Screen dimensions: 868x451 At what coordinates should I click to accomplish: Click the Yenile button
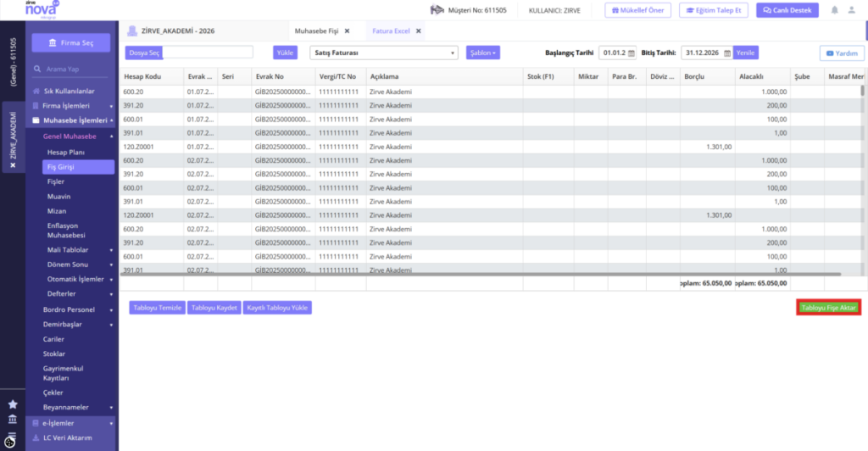pyautogui.click(x=746, y=53)
